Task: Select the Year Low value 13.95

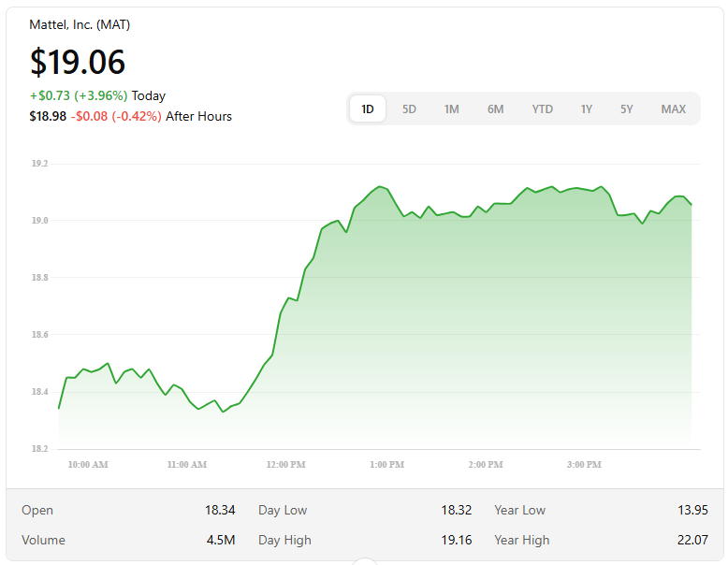Action: pos(692,510)
